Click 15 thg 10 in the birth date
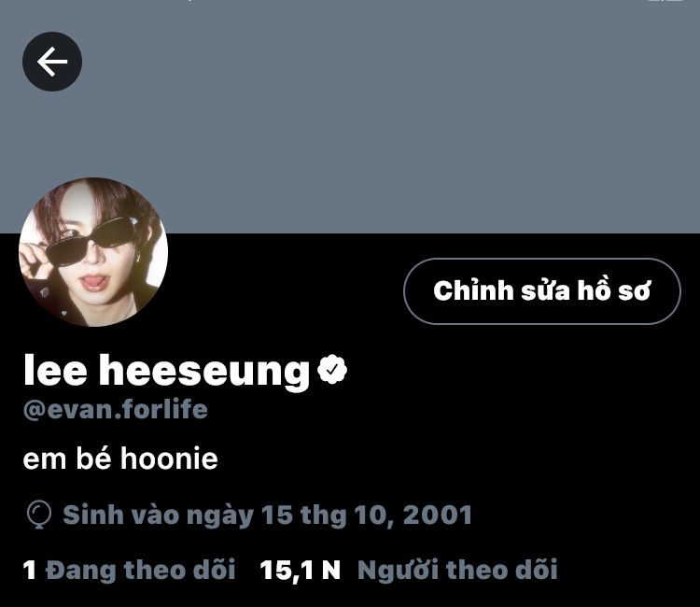This screenshot has height=607, width=700. (326, 515)
